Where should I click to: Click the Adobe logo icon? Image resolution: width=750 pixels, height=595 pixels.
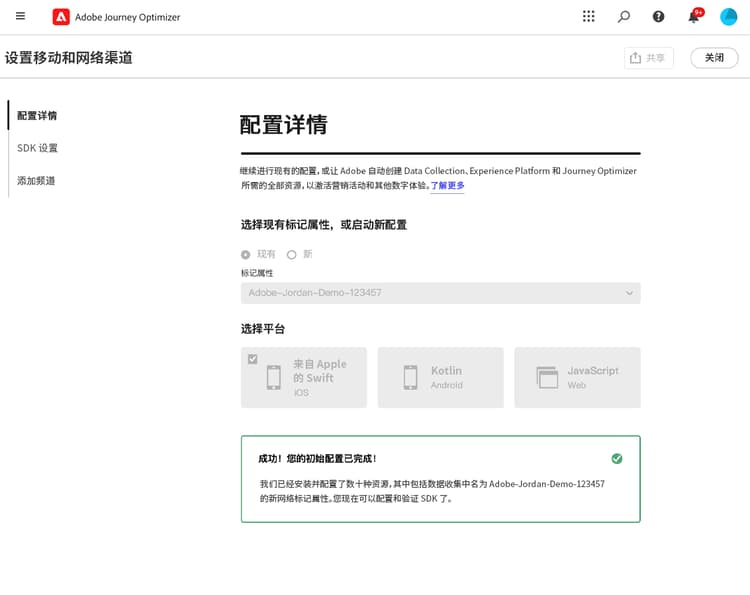coord(61,17)
